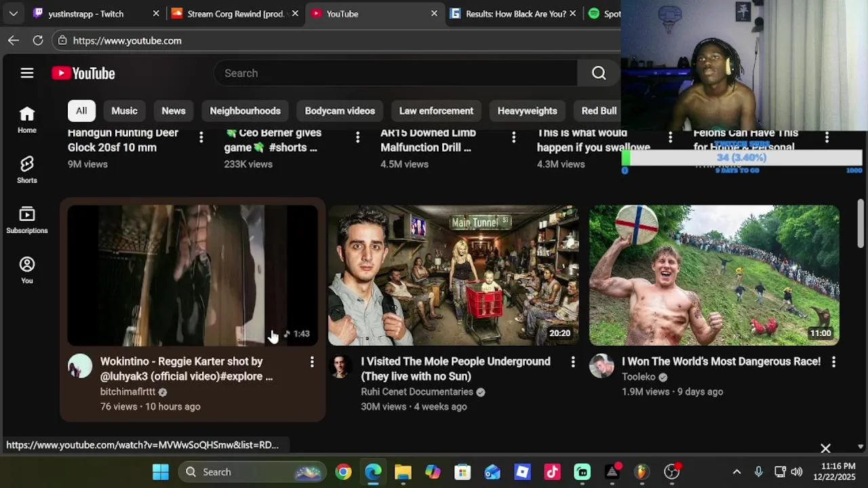Play the Wokintino Reggie Karter thumbnail
This screenshot has width=868, height=488.
(x=193, y=275)
